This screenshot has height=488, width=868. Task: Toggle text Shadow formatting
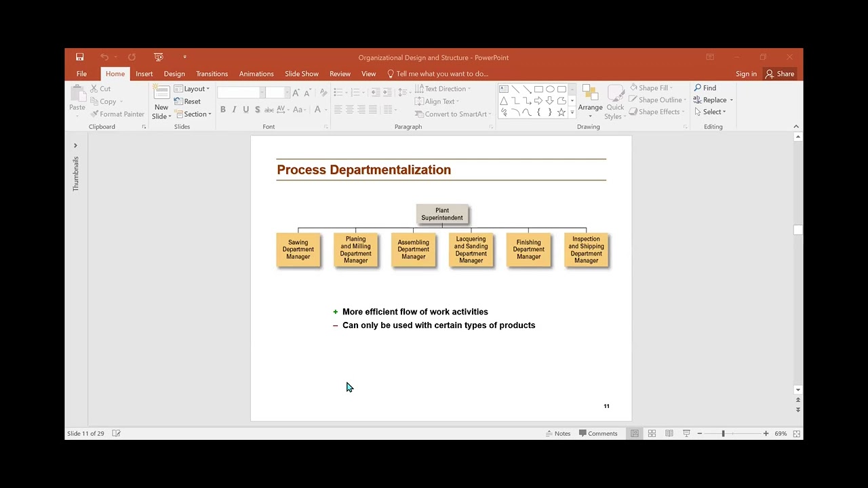257,110
